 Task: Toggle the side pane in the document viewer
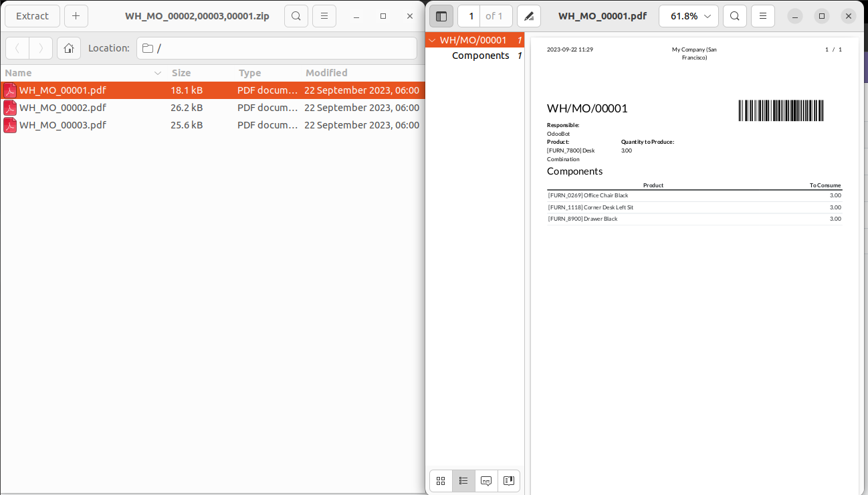441,16
